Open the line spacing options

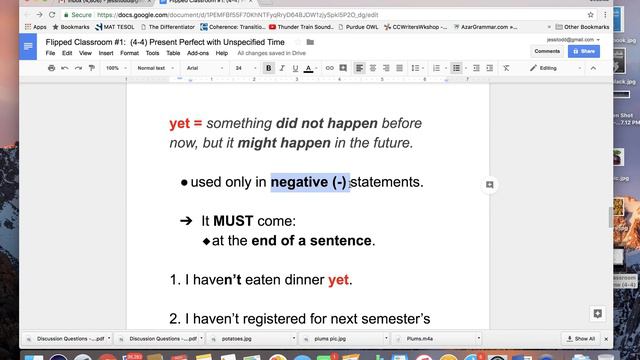coord(417,68)
